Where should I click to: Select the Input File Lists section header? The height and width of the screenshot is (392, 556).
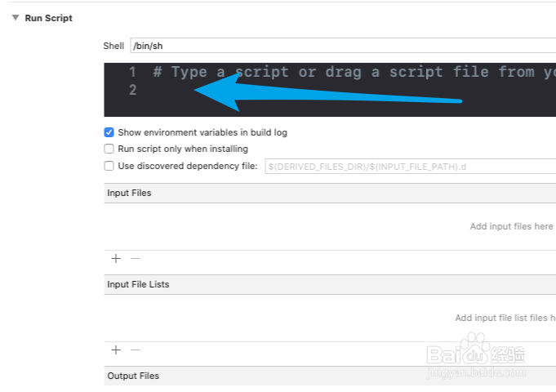(x=138, y=284)
